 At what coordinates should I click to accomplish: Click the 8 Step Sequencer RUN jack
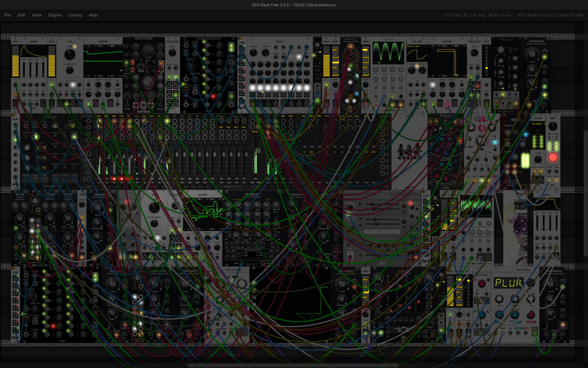[x=186, y=45]
